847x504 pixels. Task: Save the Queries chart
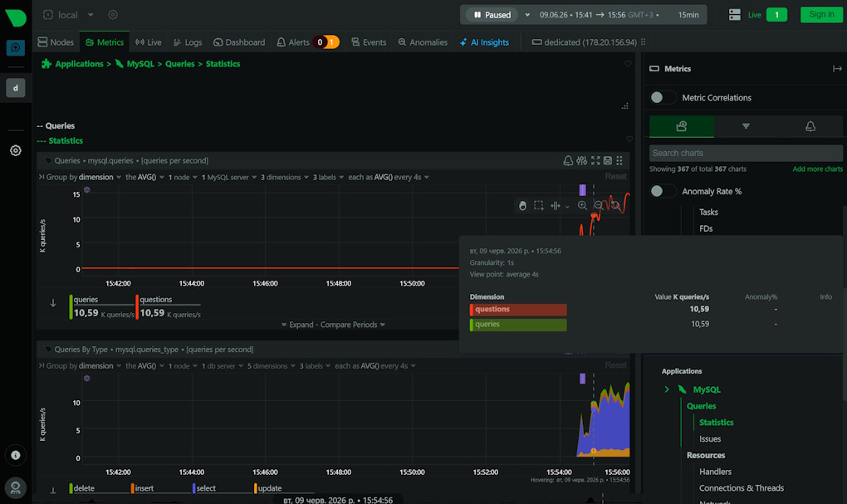click(x=608, y=160)
